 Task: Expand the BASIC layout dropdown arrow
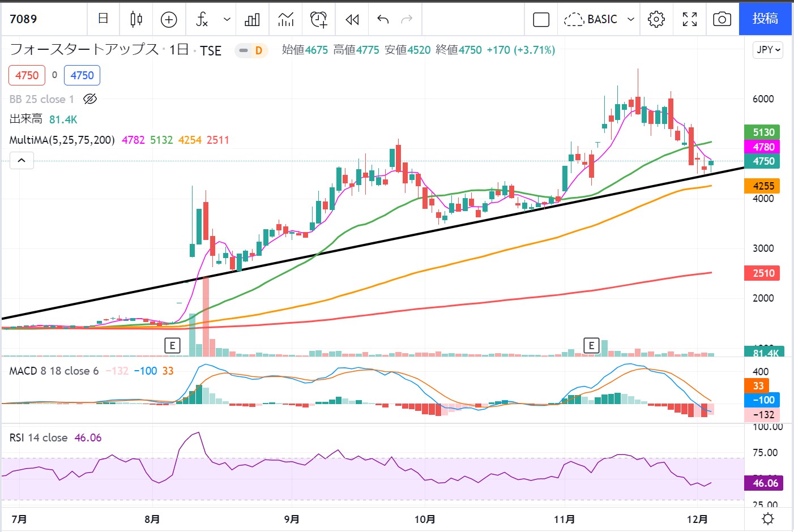[630, 19]
